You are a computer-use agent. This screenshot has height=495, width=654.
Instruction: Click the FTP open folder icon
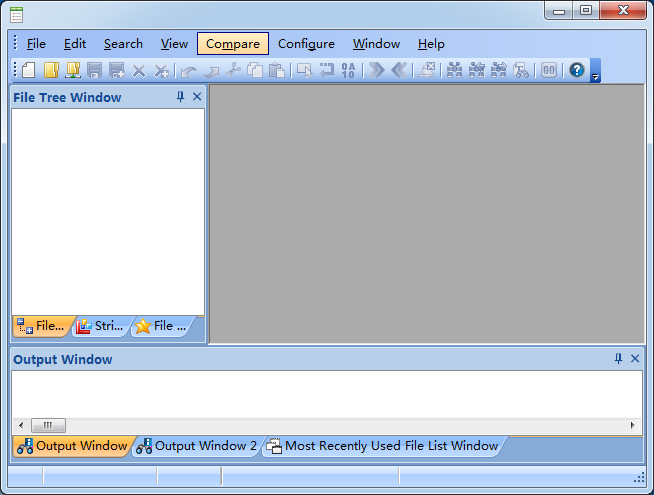(x=73, y=70)
